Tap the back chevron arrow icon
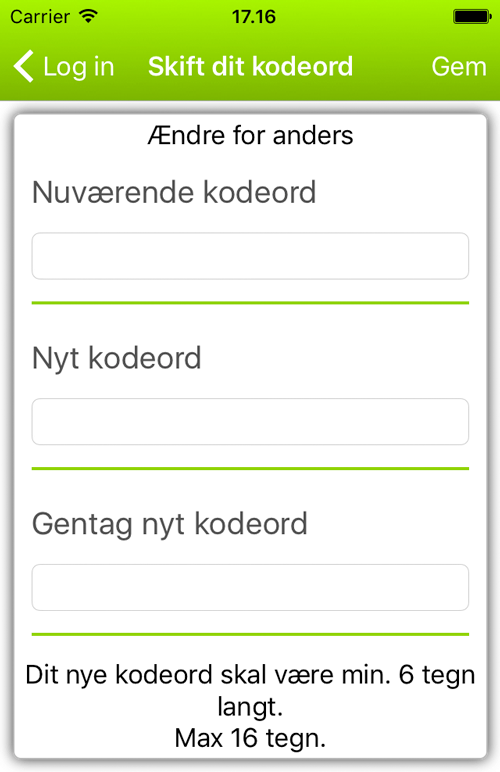Image resolution: width=500 pixels, height=772 pixels. [24, 66]
